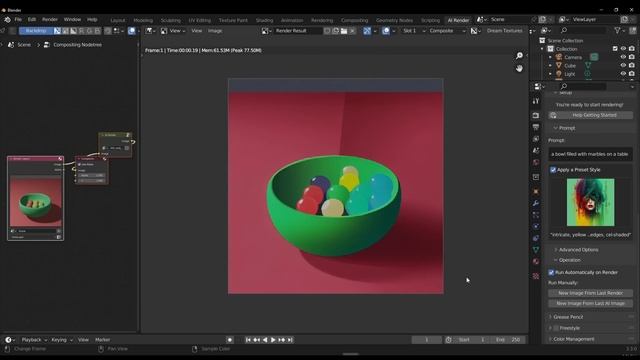The width and height of the screenshot is (640, 360).
Task: Hide the Light with its eye icon
Action: [623, 74]
